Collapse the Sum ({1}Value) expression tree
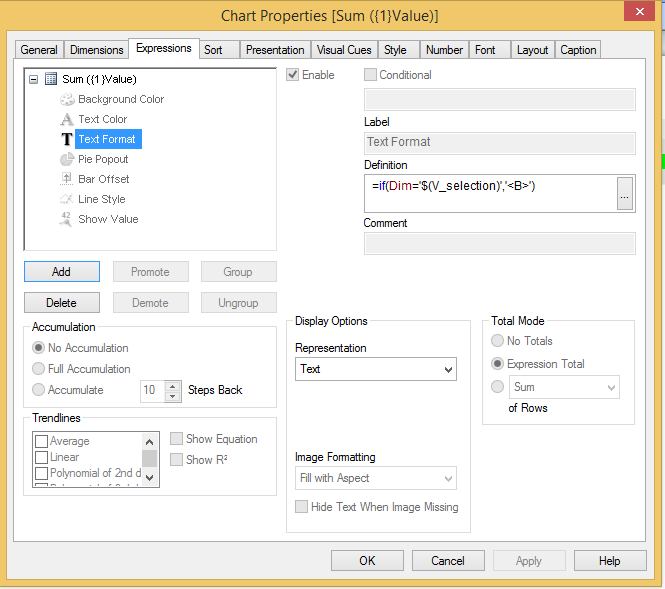 pyautogui.click(x=35, y=79)
